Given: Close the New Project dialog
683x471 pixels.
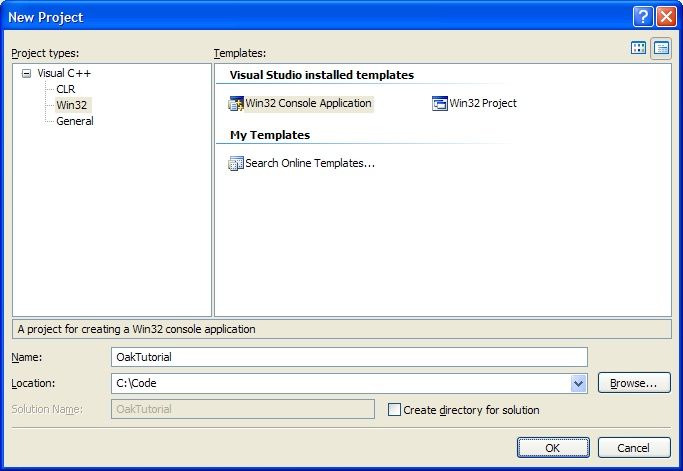Looking at the screenshot, I should (666, 17).
